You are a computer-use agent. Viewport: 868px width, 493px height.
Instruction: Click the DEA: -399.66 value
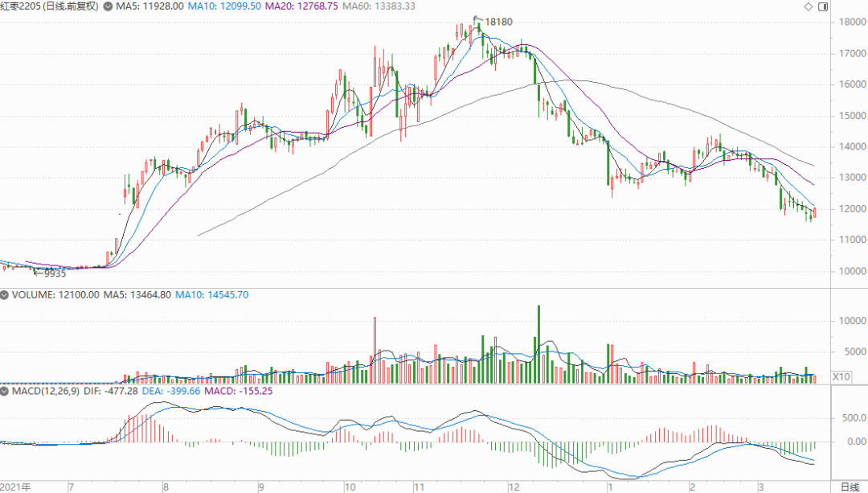(171, 391)
